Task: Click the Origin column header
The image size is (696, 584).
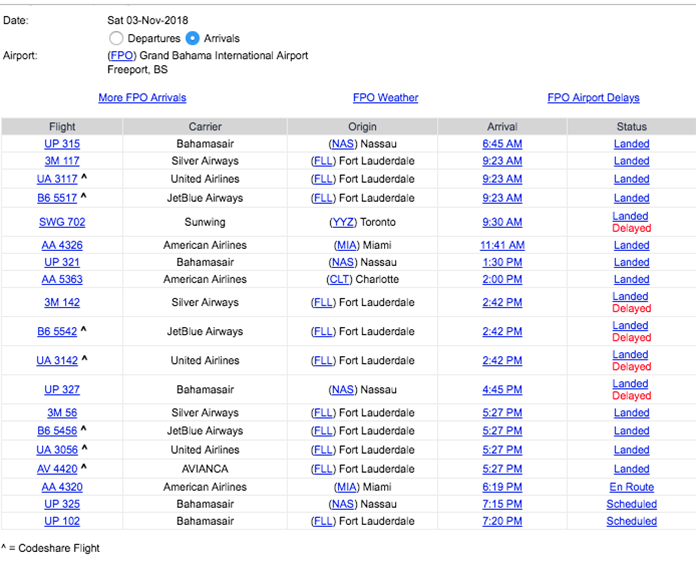Action: coord(362,127)
